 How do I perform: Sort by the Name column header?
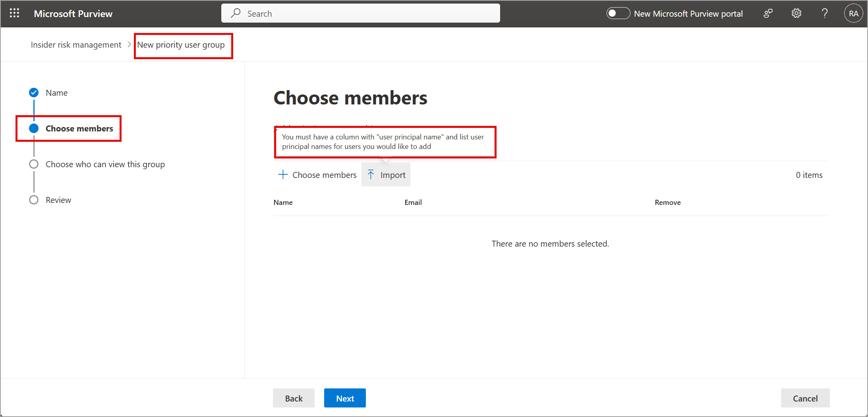[x=283, y=203]
